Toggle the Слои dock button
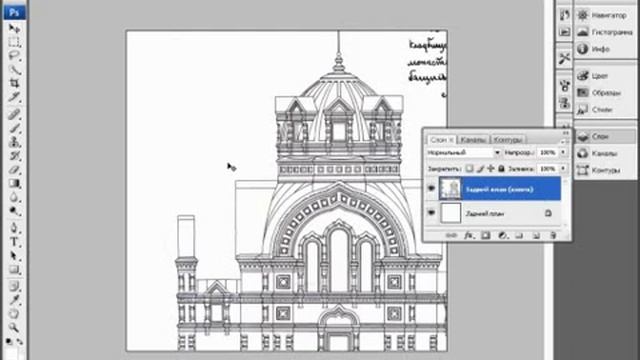 click(606, 136)
